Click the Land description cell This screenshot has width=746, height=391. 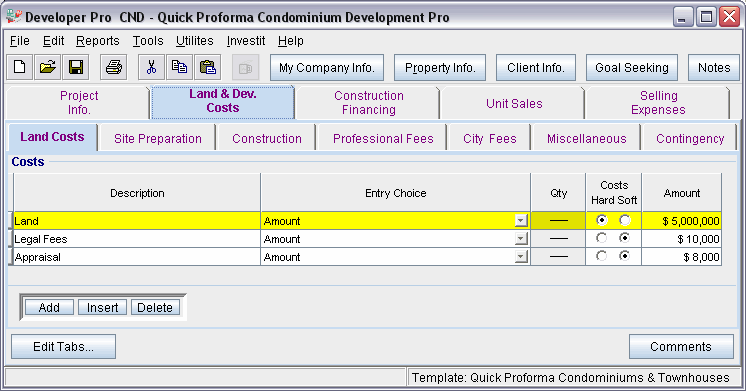137,221
